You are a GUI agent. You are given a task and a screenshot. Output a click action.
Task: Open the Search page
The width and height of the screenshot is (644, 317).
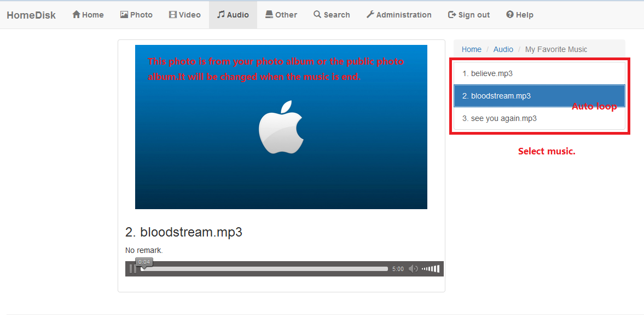pyautogui.click(x=332, y=15)
